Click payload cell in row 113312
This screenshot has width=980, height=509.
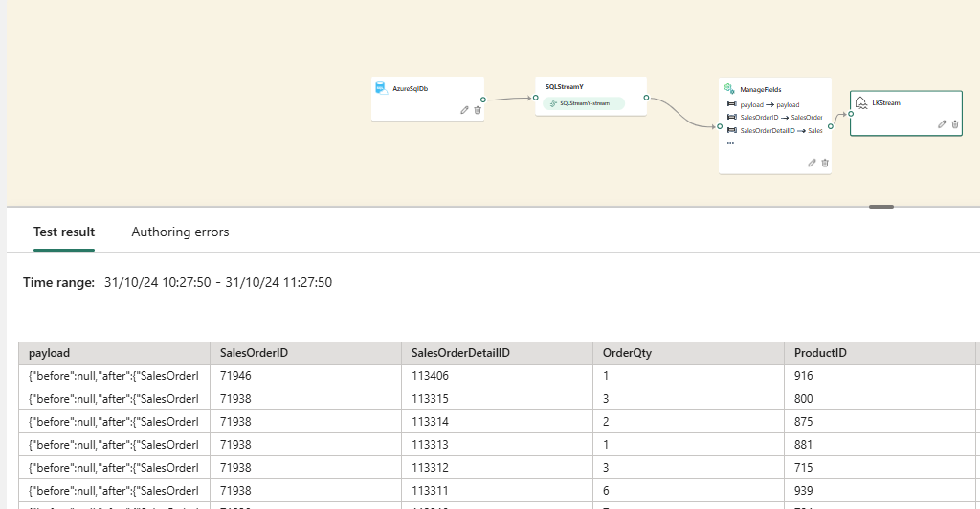coord(115,468)
